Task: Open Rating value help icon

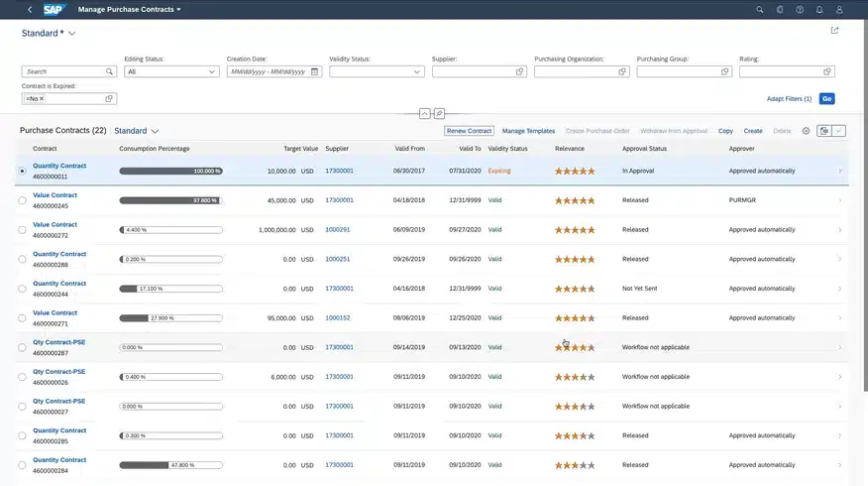Action: tap(827, 71)
